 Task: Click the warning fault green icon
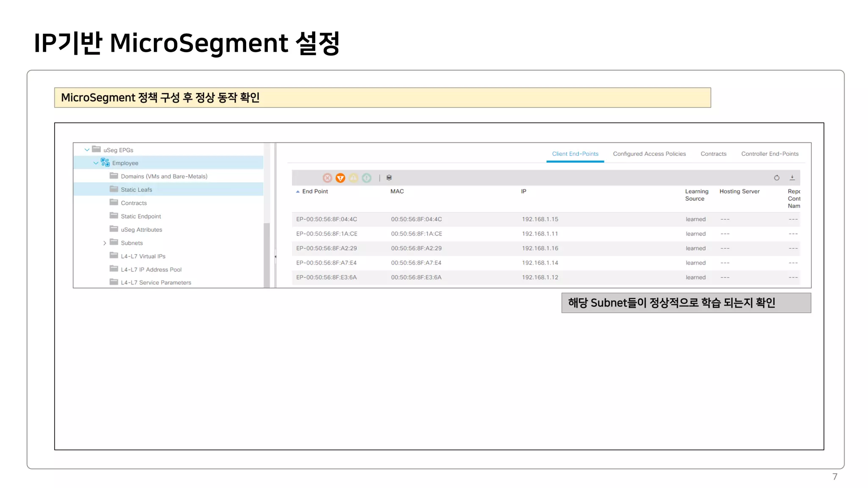(367, 178)
